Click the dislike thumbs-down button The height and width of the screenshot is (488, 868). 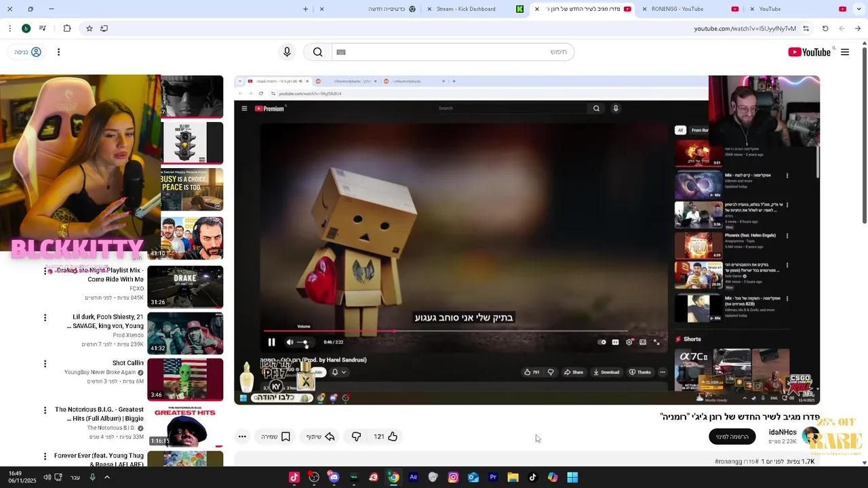click(x=356, y=436)
